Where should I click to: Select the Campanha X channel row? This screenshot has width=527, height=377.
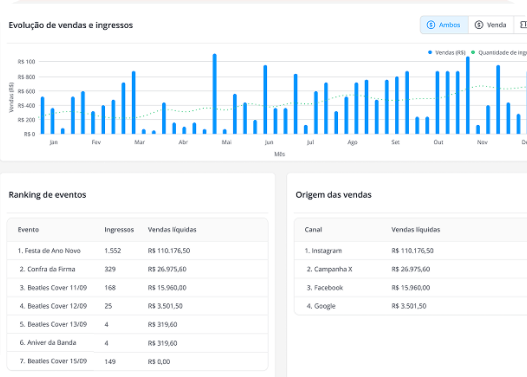point(411,269)
